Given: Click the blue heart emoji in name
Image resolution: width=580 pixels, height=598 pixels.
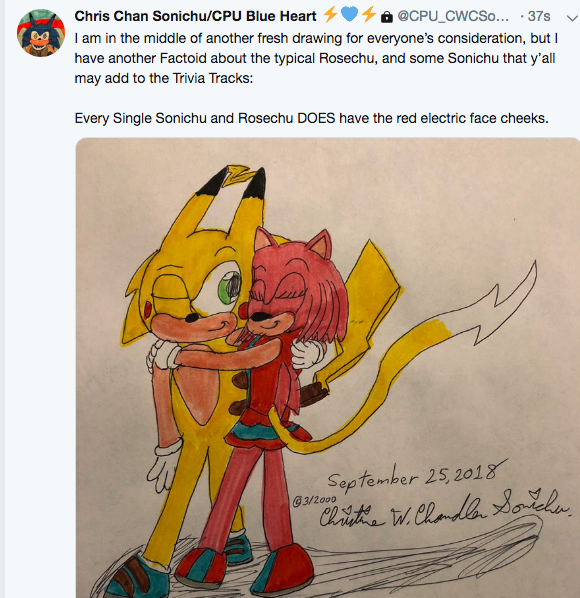Looking at the screenshot, I should (349, 14).
